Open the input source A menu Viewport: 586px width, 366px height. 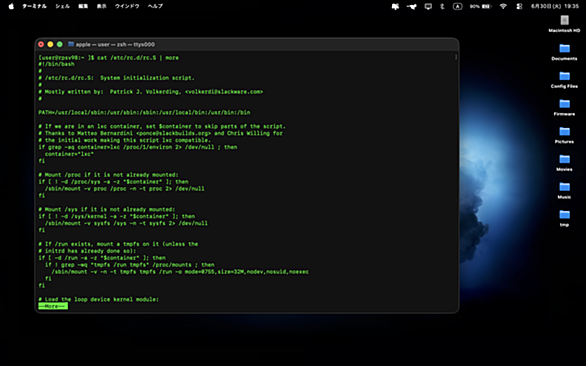tap(457, 6)
